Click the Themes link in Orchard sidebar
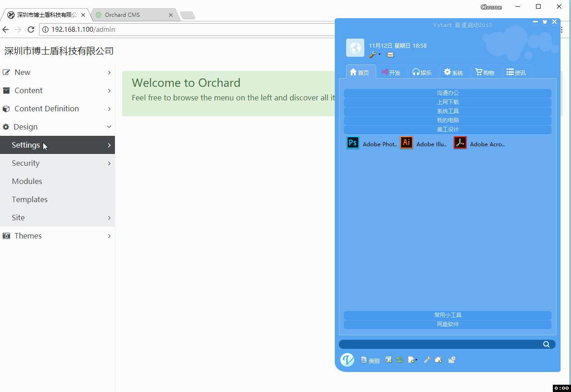 click(28, 235)
